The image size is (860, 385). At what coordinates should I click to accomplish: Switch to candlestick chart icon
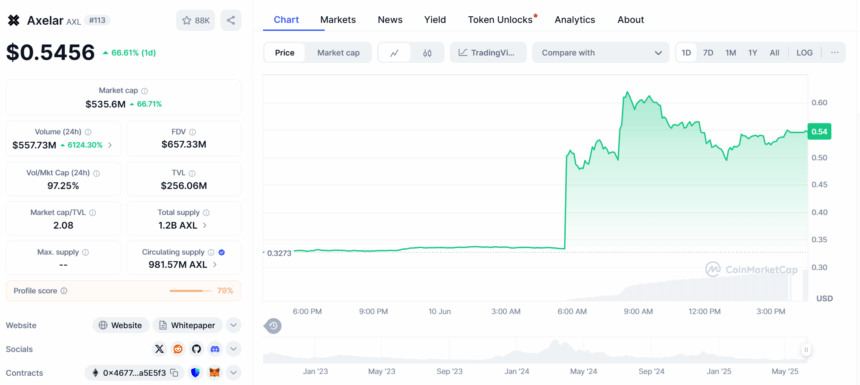pyautogui.click(x=427, y=53)
